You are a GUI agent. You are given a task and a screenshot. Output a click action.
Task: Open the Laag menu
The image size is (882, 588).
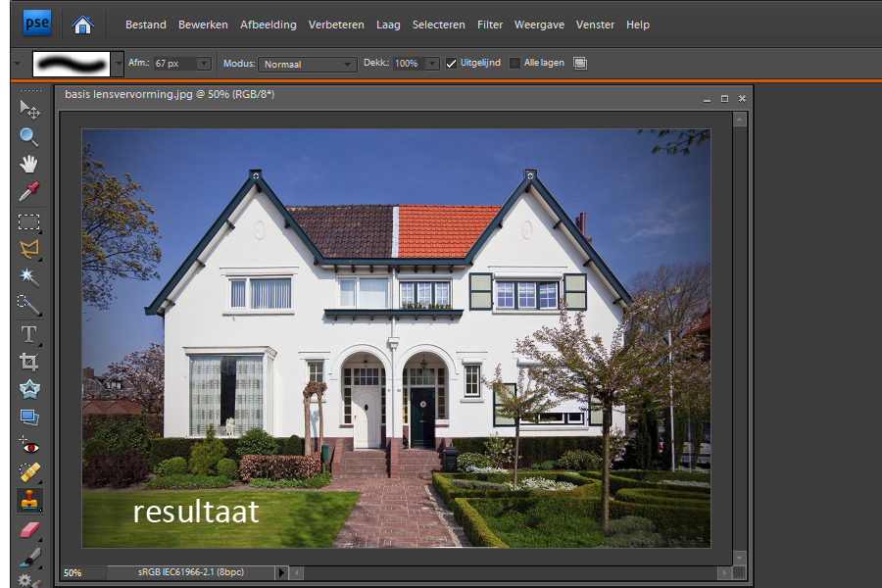coord(387,24)
